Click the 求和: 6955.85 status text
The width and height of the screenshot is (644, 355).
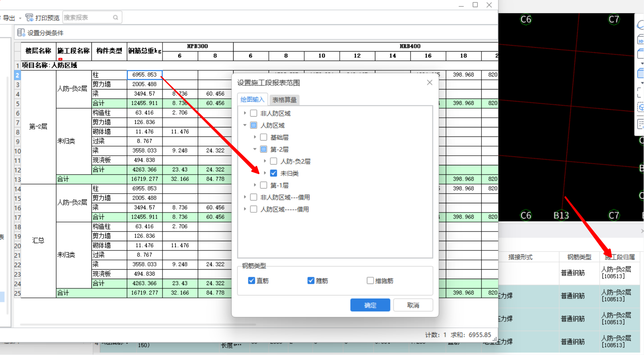(471, 335)
